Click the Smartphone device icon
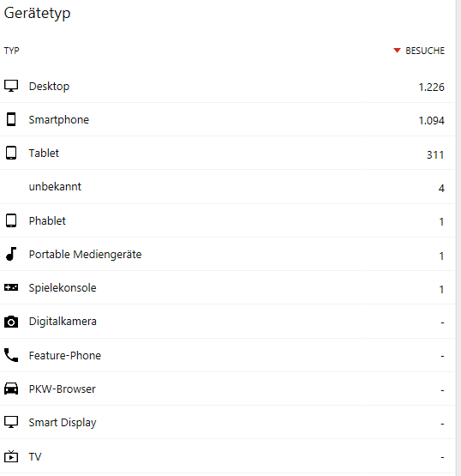 point(11,119)
